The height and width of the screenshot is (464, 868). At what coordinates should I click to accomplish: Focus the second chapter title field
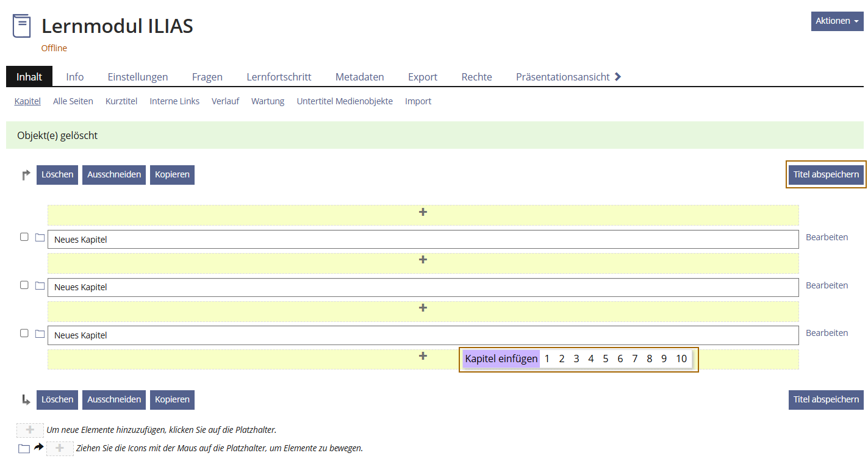423,287
